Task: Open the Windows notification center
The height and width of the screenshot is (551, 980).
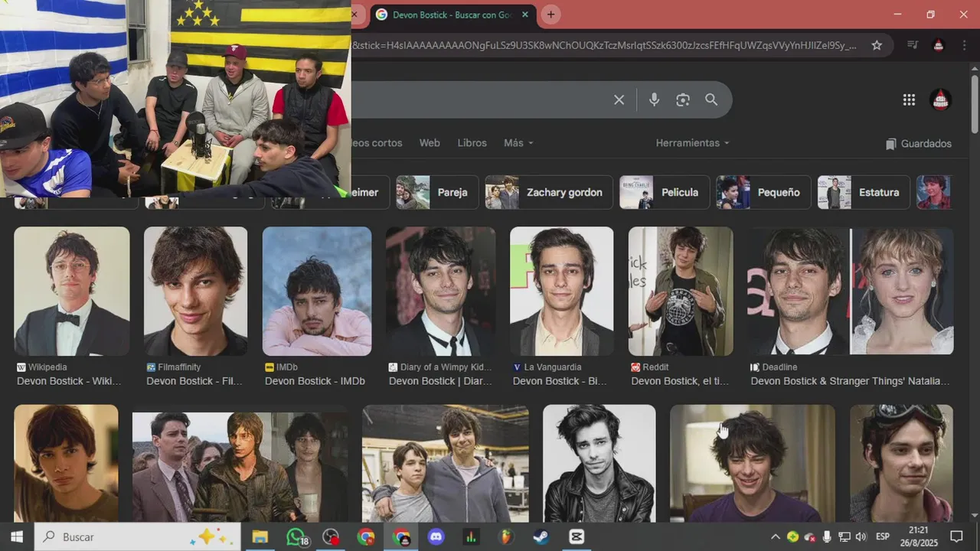Action: click(956, 536)
